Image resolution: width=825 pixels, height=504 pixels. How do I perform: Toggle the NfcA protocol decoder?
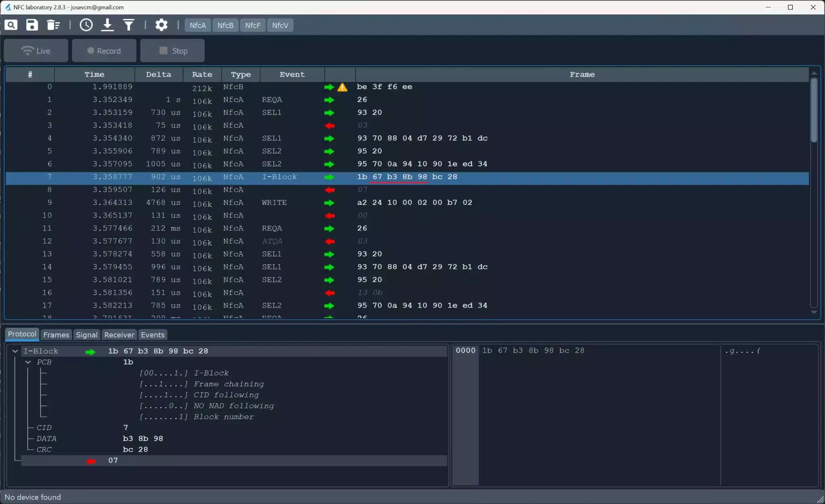click(197, 25)
